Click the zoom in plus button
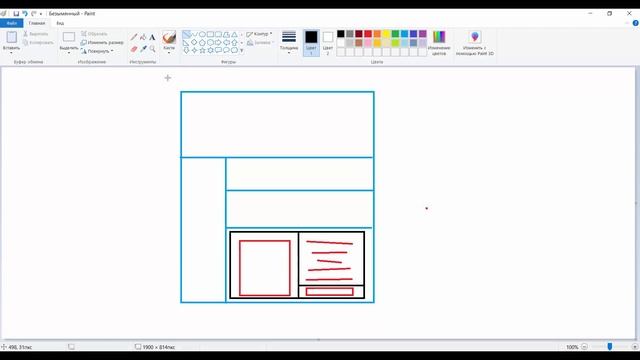The height and width of the screenshot is (360, 640). click(x=635, y=347)
